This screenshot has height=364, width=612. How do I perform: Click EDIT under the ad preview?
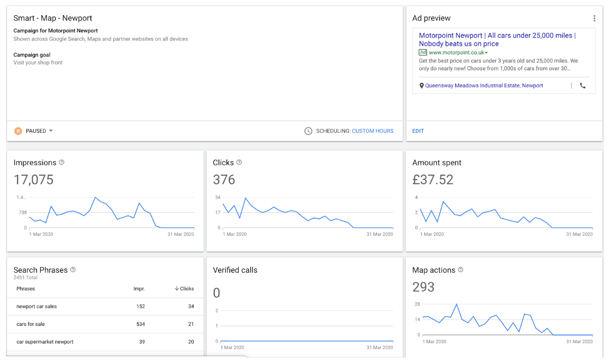tap(418, 131)
